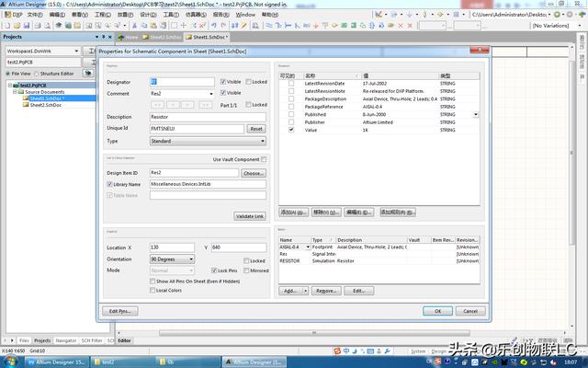Click OK to confirm component properties
The image size is (588, 368).
(437, 311)
